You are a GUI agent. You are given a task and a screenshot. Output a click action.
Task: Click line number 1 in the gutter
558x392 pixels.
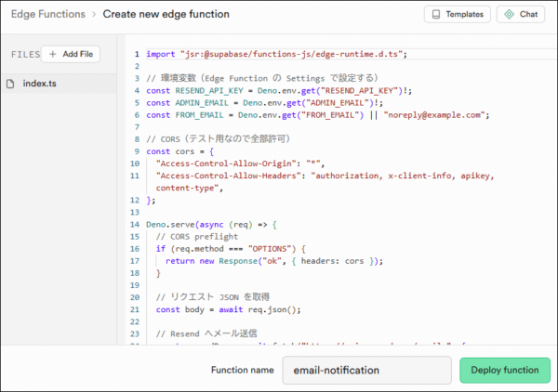tap(138, 55)
